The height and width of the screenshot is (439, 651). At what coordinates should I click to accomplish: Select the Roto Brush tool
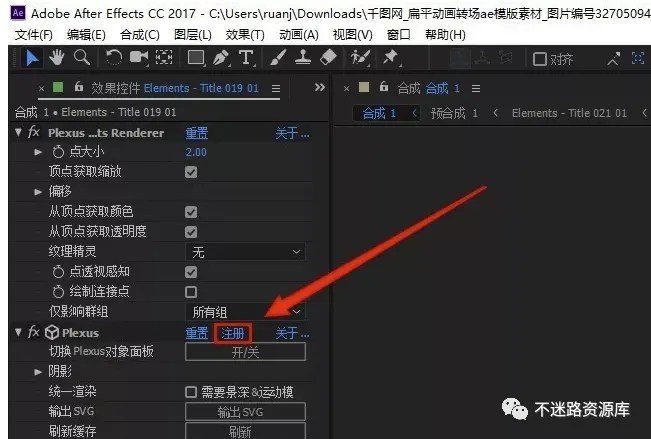360,58
